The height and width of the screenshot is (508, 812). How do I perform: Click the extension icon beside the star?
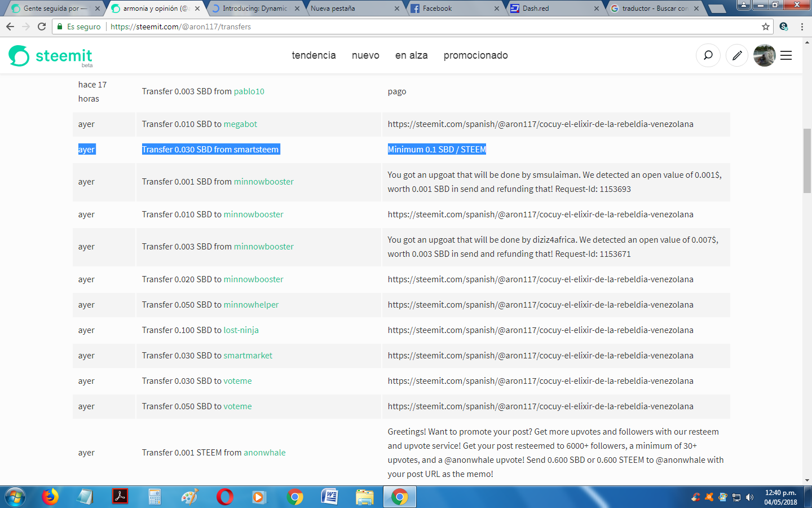click(784, 27)
